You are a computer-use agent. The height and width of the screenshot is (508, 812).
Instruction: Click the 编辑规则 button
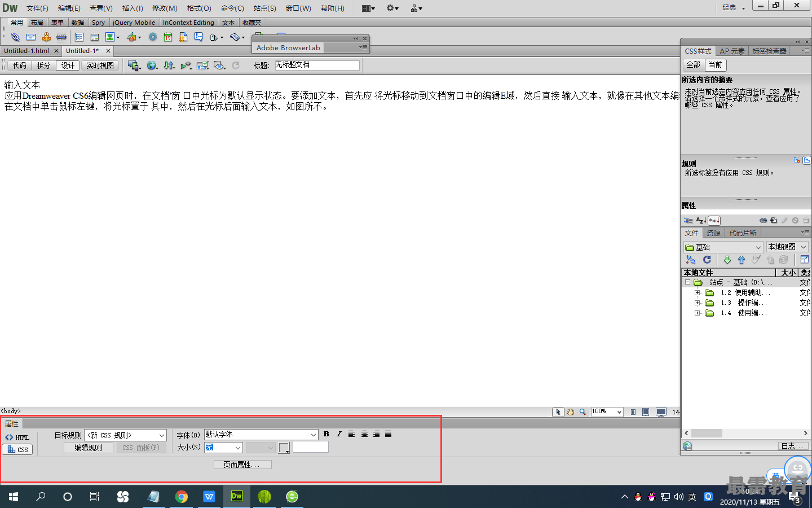tap(88, 448)
